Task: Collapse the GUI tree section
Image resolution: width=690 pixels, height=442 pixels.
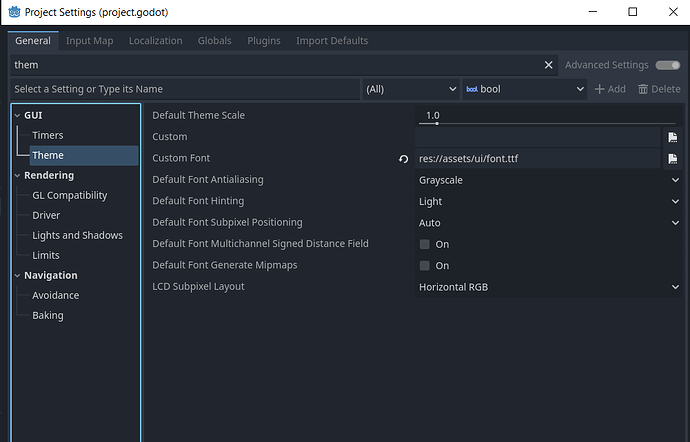Action: 17,115
